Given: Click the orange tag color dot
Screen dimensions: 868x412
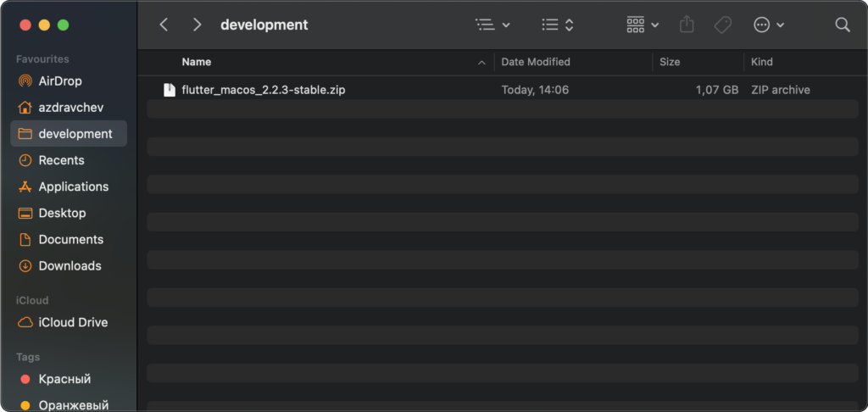Looking at the screenshot, I should click(x=25, y=405).
